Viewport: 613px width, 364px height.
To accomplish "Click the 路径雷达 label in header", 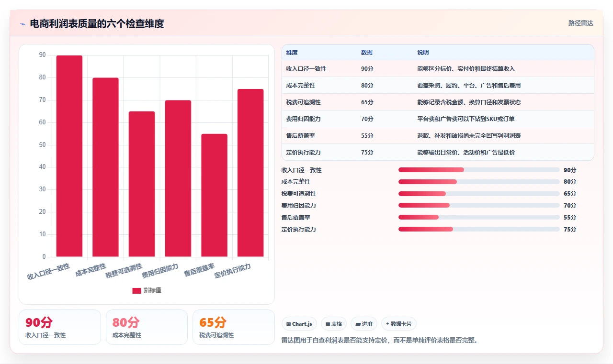I will [580, 23].
